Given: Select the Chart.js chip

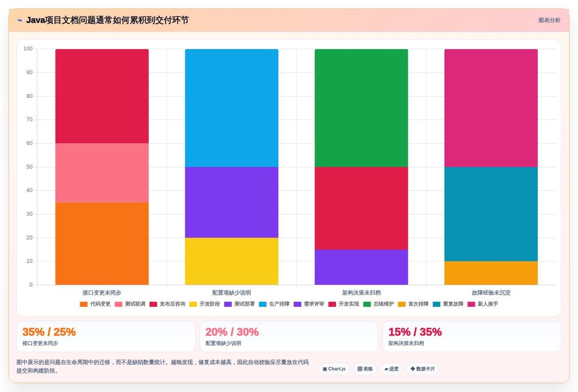Looking at the screenshot, I should (x=334, y=369).
